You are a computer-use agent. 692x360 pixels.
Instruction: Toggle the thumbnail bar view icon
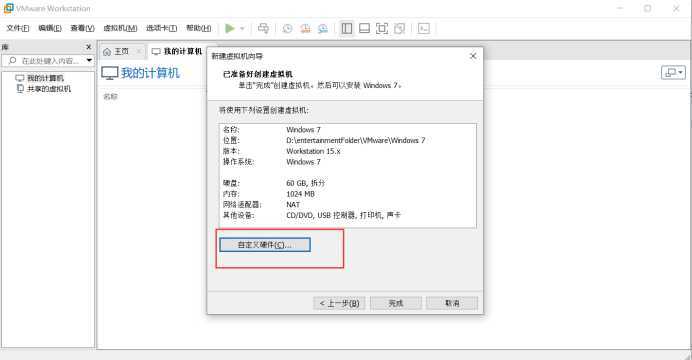point(365,29)
